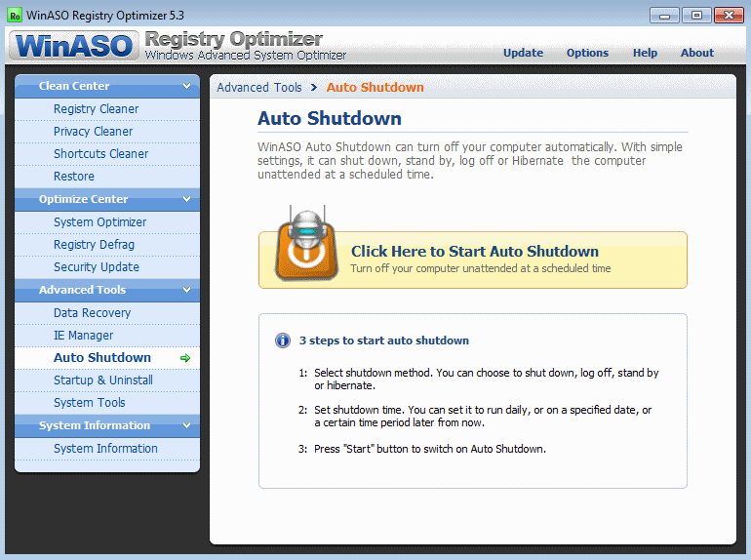Click 'Turn off your computer unattended' subtitle
Screen dimensions: 751x560
[x=481, y=268]
